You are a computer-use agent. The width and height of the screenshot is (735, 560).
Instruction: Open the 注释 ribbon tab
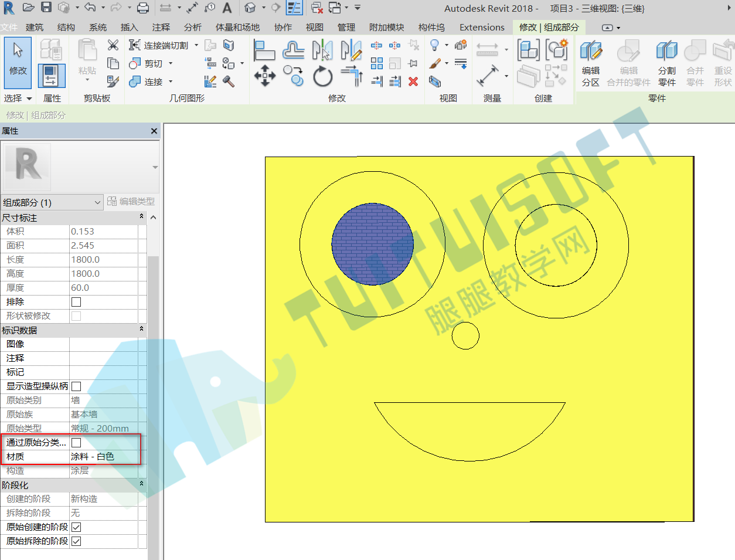161,27
